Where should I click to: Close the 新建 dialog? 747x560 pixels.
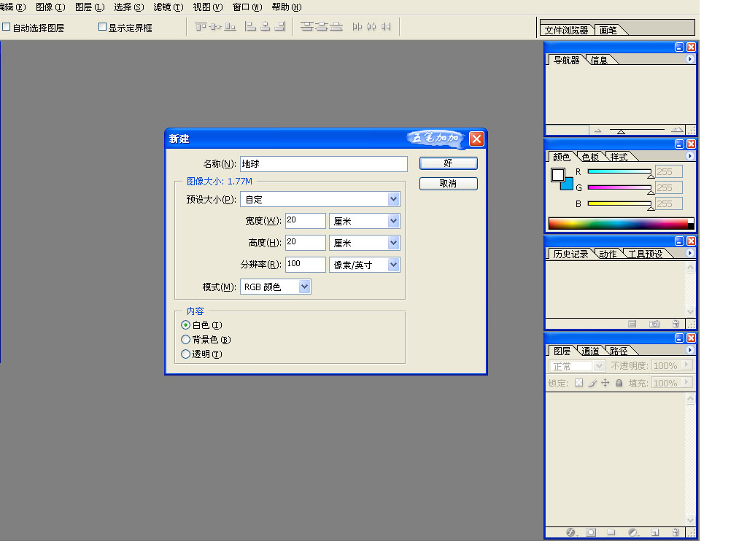[x=476, y=139]
